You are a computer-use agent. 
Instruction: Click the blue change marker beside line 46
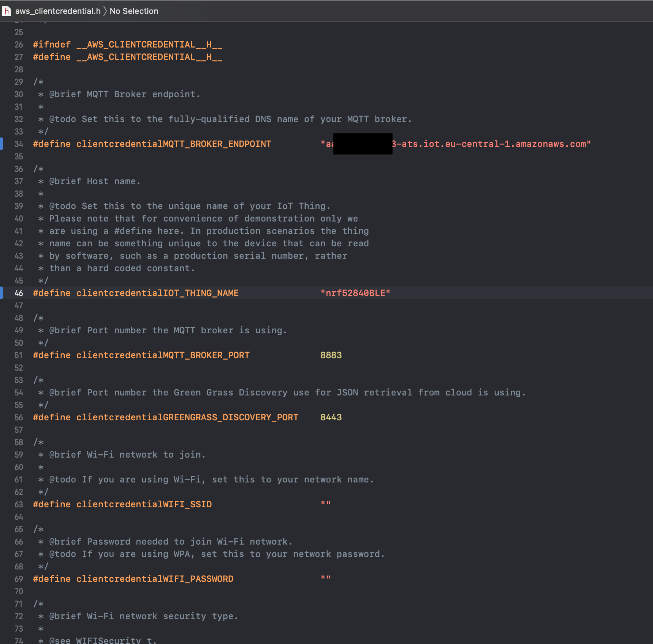tap(1, 293)
